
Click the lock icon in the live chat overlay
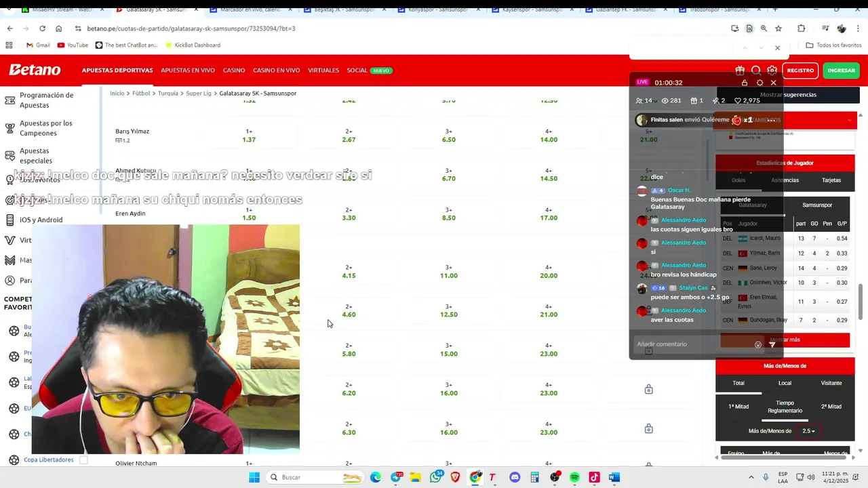[x=745, y=83]
